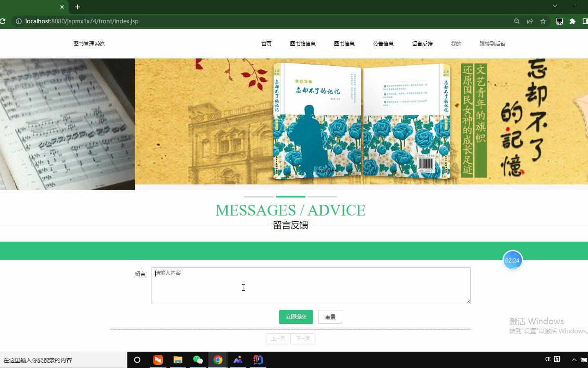The image size is (588, 368).
Task: Open 我的 menu item
Action: [x=456, y=44]
